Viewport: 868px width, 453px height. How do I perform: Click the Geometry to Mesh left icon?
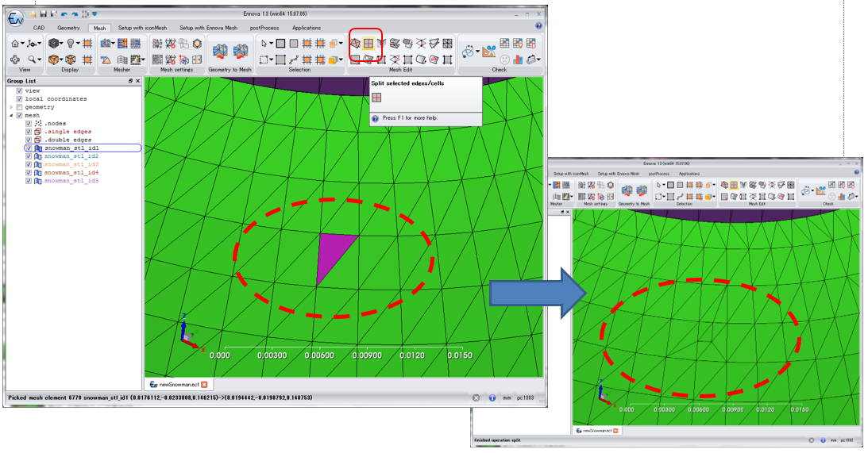coord(220,52)
